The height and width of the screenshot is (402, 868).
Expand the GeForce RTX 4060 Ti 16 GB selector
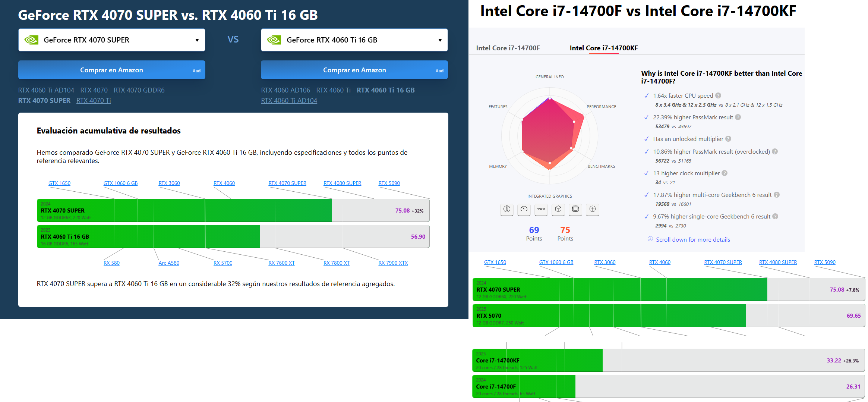pyautogui.click(x=354, y=40)
